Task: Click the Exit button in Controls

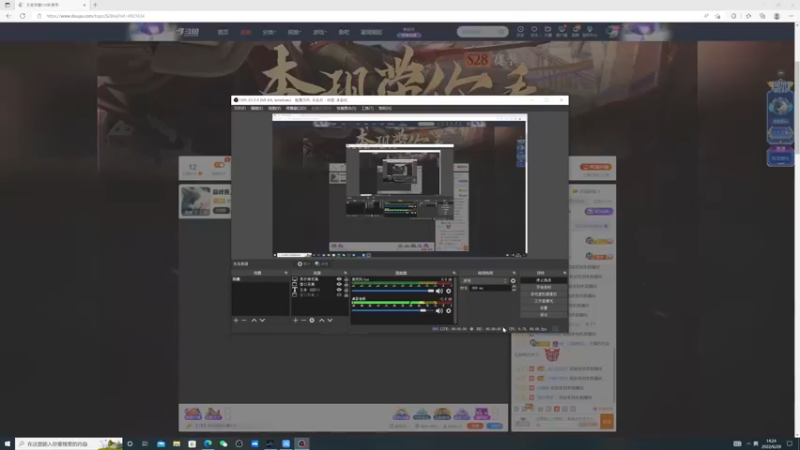Action: (543, 315)
